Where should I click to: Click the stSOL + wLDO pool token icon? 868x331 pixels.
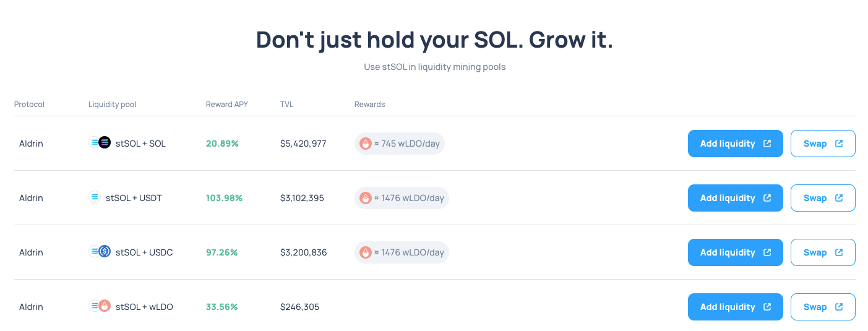coord(100,306)
